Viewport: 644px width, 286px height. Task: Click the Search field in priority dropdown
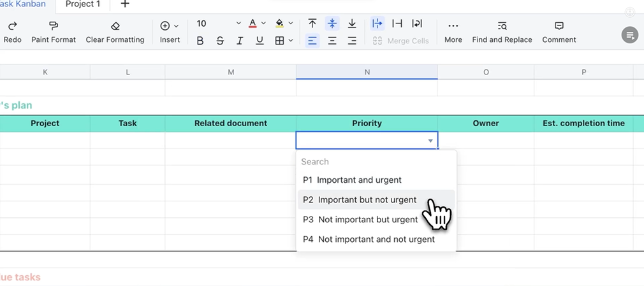376,162
